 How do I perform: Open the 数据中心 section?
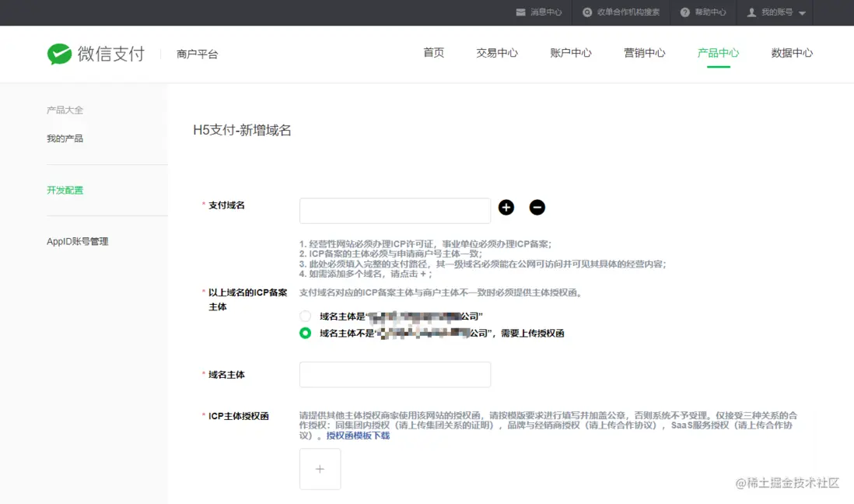(x=792, y=53)
